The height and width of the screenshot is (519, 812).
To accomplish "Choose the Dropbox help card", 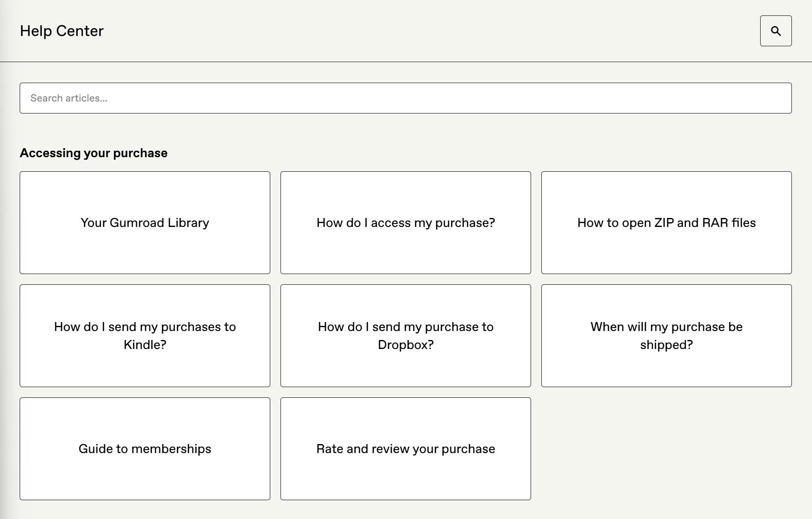I will point(406,336).
